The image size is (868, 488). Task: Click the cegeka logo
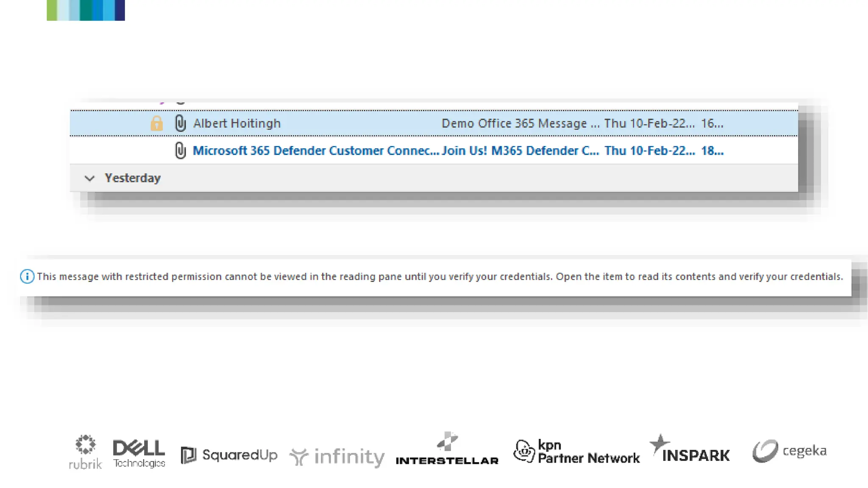(x=790, y=451)
